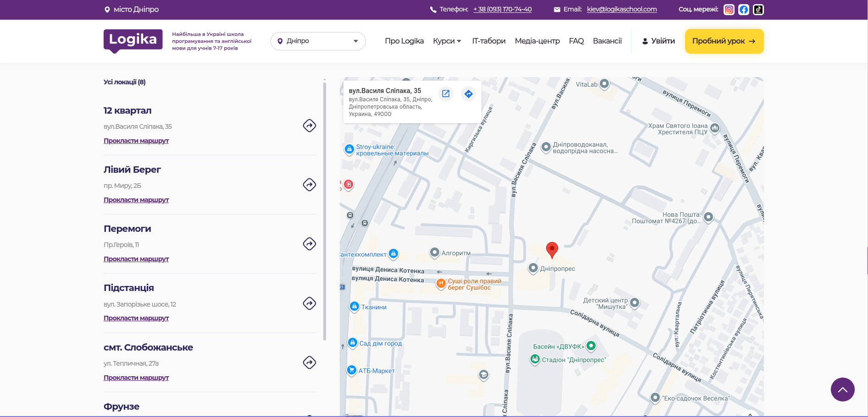Open Медіа-центр menu item

click(x=537, y=41)
